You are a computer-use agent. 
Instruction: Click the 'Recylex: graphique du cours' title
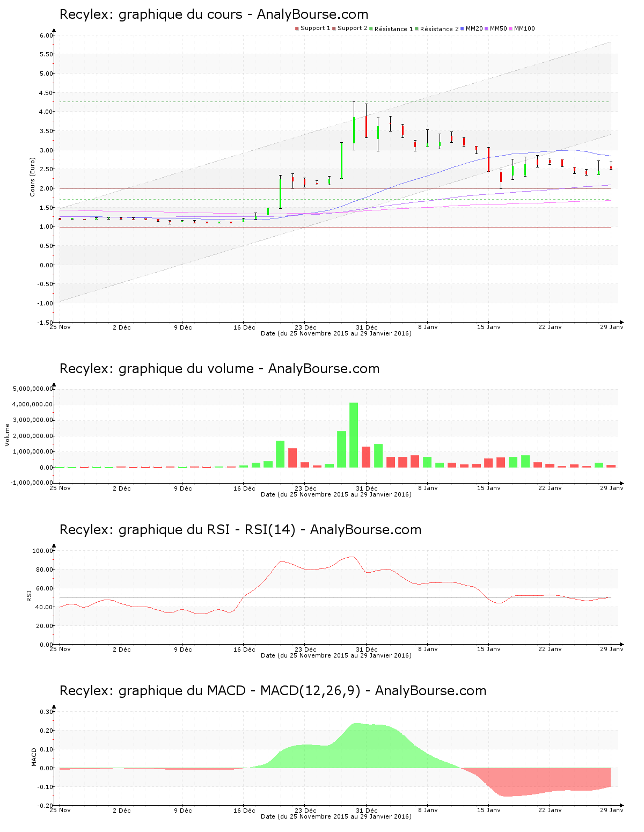tap(214, 14)
